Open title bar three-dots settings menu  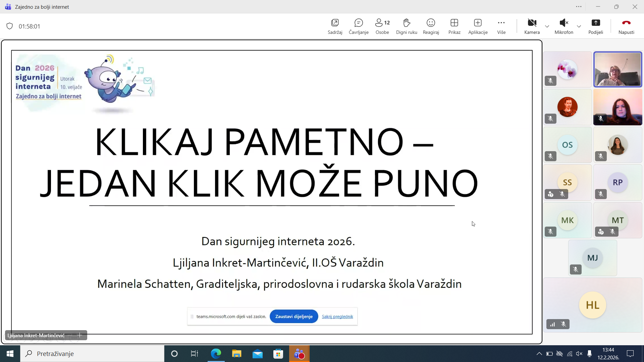click(579, 7)
